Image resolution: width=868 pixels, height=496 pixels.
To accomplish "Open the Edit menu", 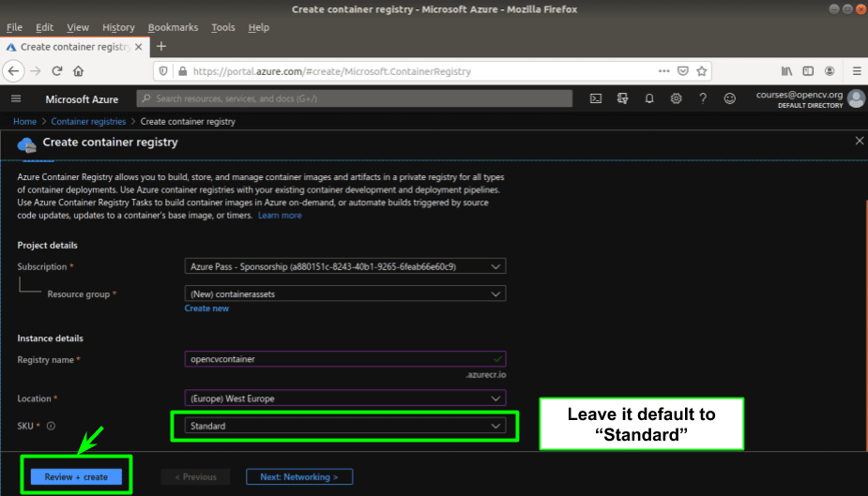I will 44,27.
